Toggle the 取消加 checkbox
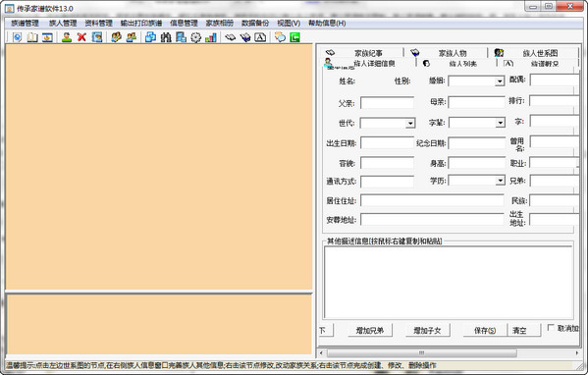Screen dimensions: 588x375 (551, 328)
